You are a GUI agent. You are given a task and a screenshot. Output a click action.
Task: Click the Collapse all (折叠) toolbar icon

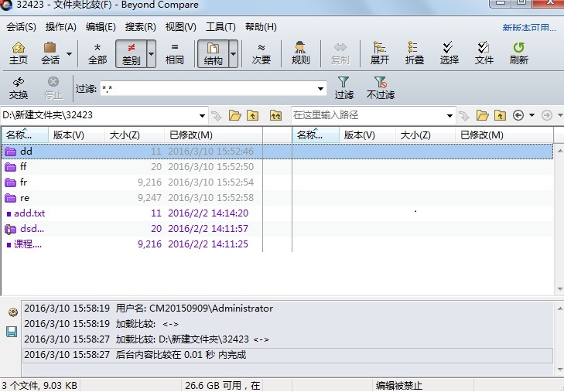tap(414, 53)
